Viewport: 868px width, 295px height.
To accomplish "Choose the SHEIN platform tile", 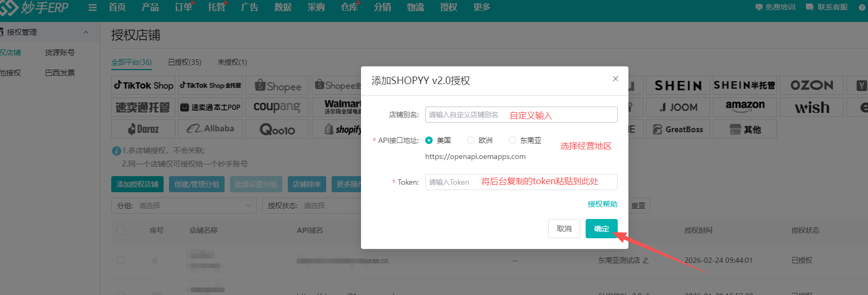I will [x=678, y=85].
